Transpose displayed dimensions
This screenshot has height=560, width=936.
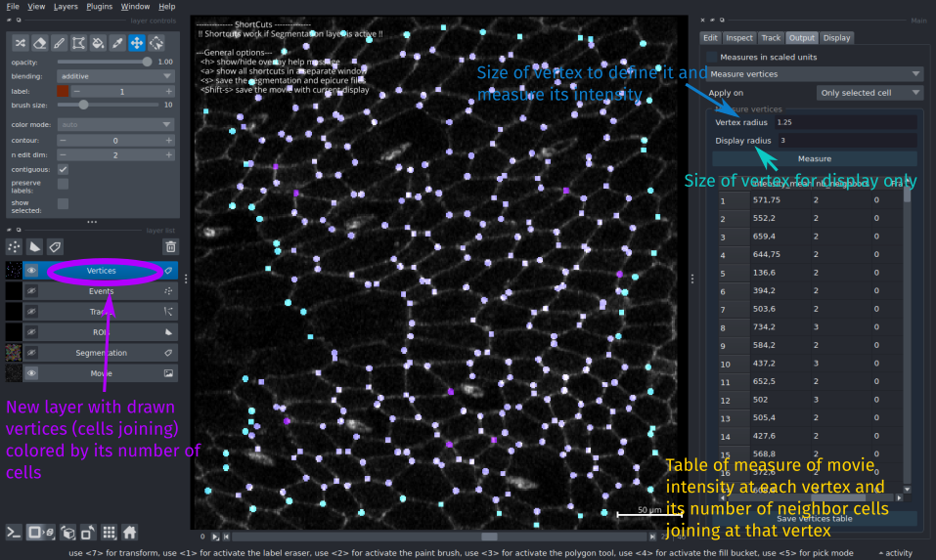click(88, 532)
